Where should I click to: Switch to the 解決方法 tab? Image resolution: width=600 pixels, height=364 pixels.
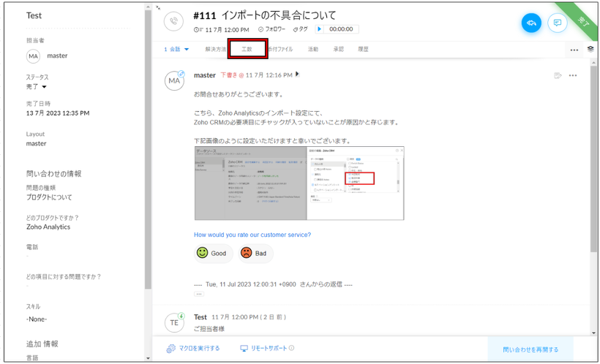(215, 49)
